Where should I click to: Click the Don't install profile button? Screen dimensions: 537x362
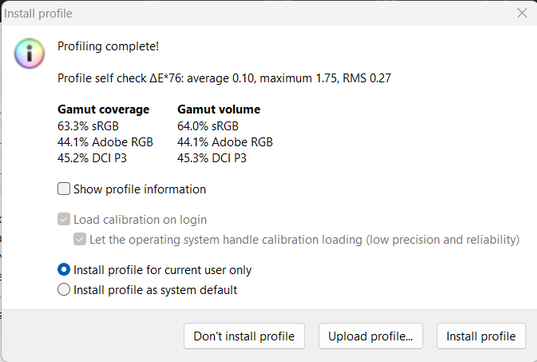pos(244,336)
